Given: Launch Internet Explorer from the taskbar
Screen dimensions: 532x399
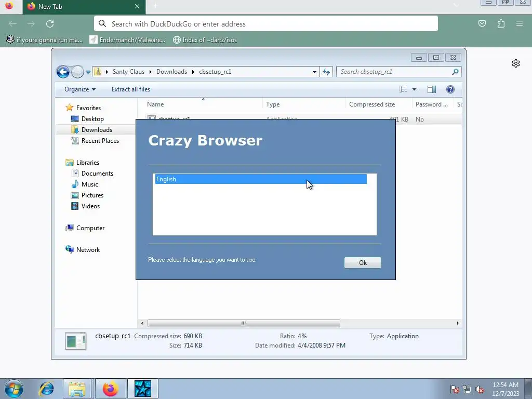Looking at the screenshot, I should pyautogui.click(x=46, y=389).
